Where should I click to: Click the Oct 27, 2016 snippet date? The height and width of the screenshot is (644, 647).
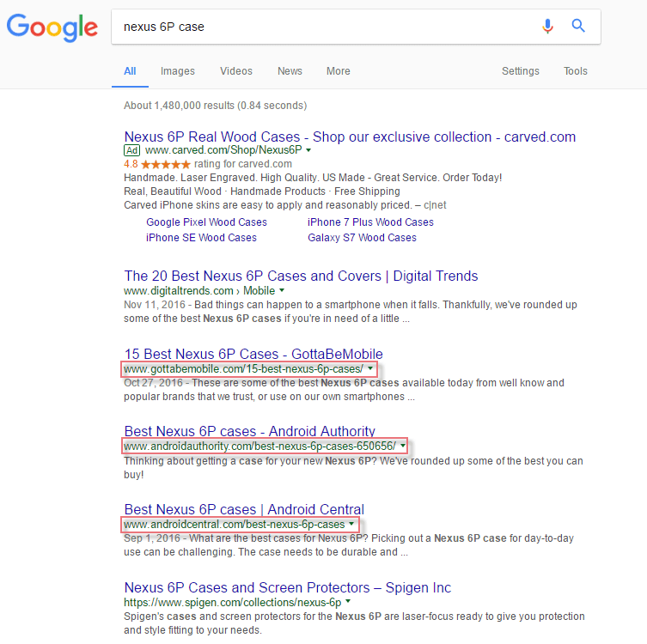pos(153,383)
